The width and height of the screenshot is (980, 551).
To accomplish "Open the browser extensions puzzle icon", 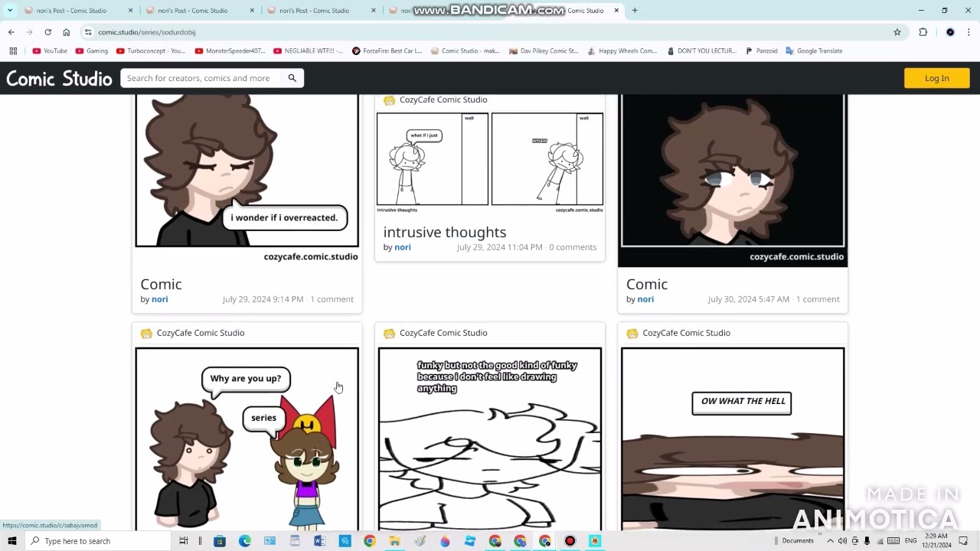I will [923, 32].
